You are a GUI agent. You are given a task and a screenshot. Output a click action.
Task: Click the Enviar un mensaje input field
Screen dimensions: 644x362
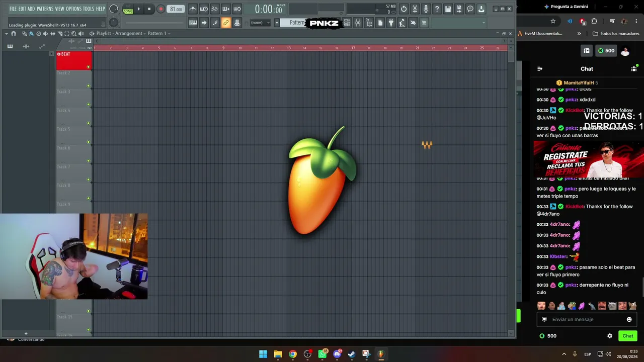point(587,319)
